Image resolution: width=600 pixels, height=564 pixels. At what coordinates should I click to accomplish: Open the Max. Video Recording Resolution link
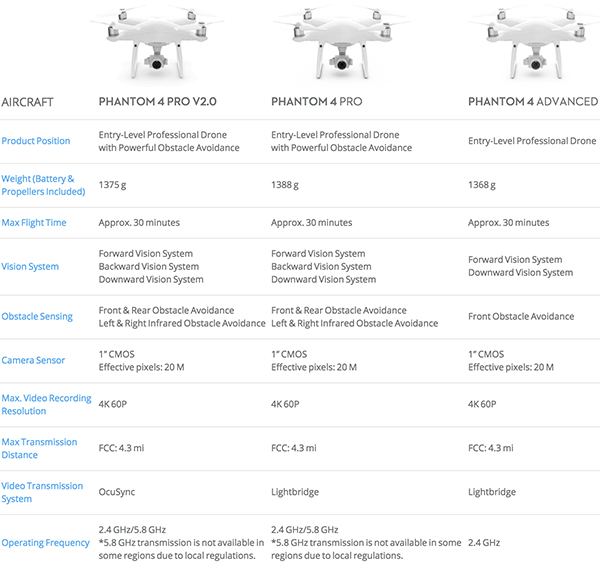click(x=45, y=405)
